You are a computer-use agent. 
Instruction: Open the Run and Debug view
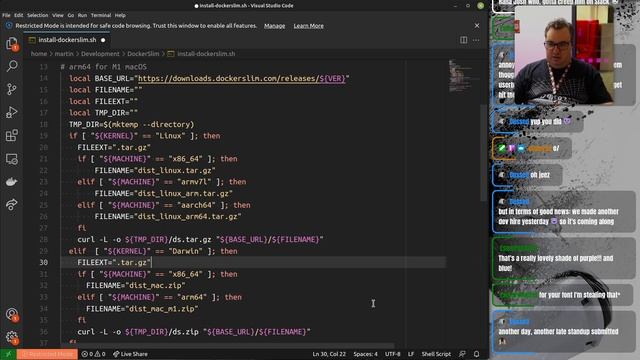11,112
